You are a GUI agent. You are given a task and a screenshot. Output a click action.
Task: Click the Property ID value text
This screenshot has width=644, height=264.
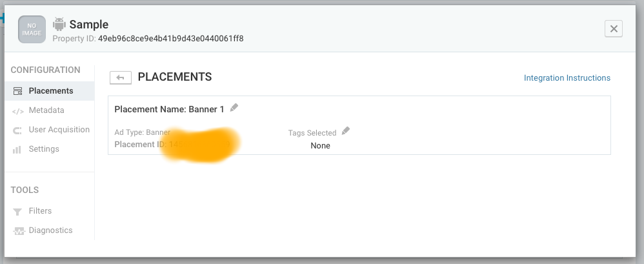point(170,39)
